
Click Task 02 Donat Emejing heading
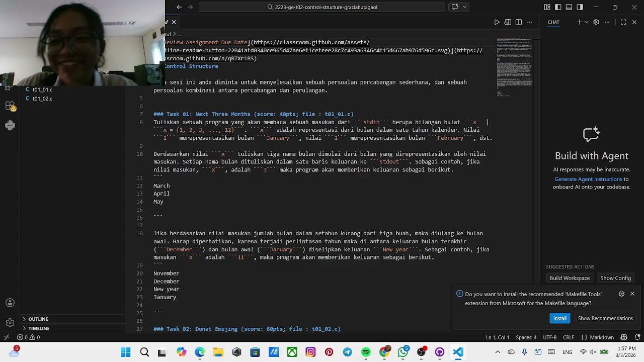tap(247, 329)
